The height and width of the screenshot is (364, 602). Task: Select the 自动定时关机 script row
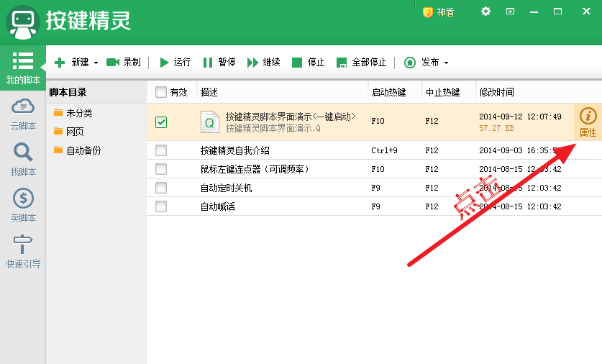[374, 188]
